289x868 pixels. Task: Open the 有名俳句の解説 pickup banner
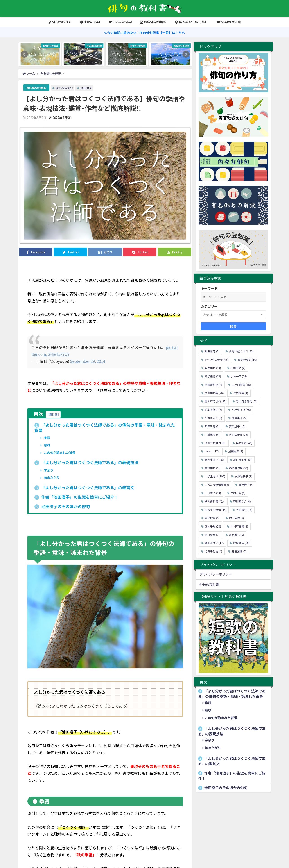[x=233, y=205]
